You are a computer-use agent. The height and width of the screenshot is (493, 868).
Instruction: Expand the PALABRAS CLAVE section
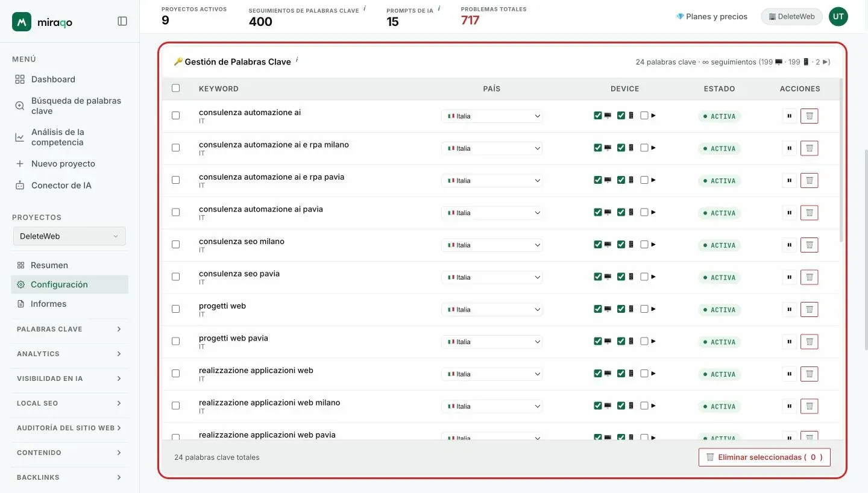point(69,329)
